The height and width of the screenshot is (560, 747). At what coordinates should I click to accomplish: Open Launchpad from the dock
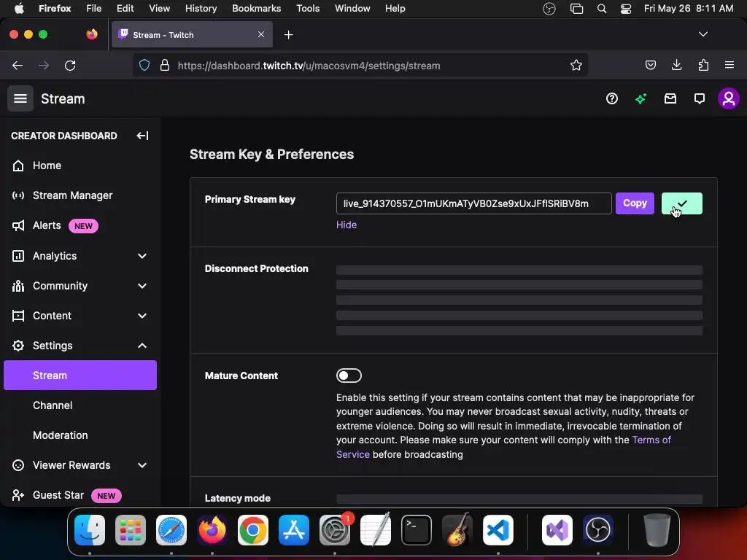point(131,530)
